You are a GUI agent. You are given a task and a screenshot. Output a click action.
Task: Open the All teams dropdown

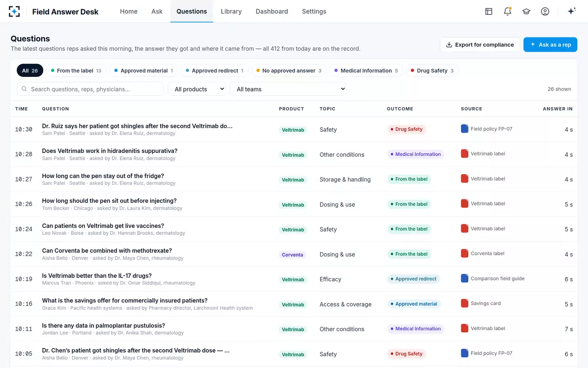288,89
